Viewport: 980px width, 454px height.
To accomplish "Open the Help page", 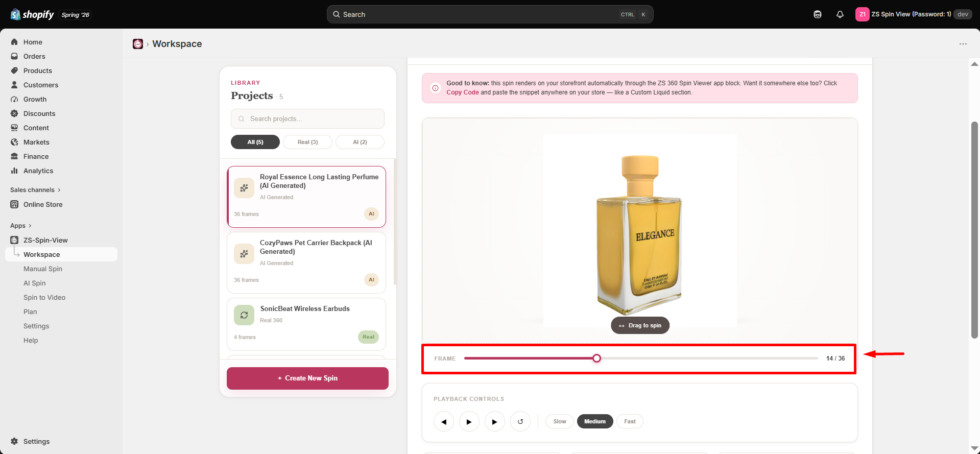I will coord(31,340).
